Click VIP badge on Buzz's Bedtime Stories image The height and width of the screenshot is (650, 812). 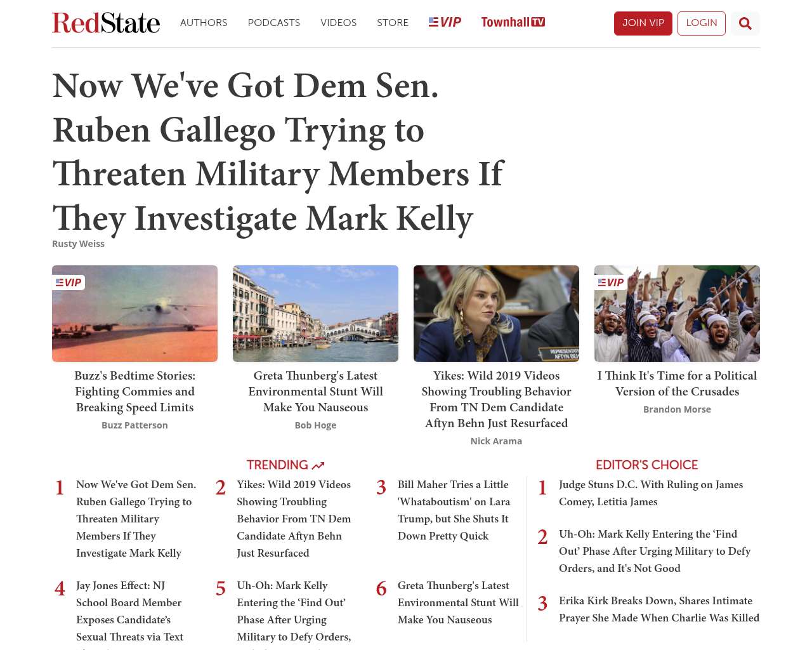(69, 282)
